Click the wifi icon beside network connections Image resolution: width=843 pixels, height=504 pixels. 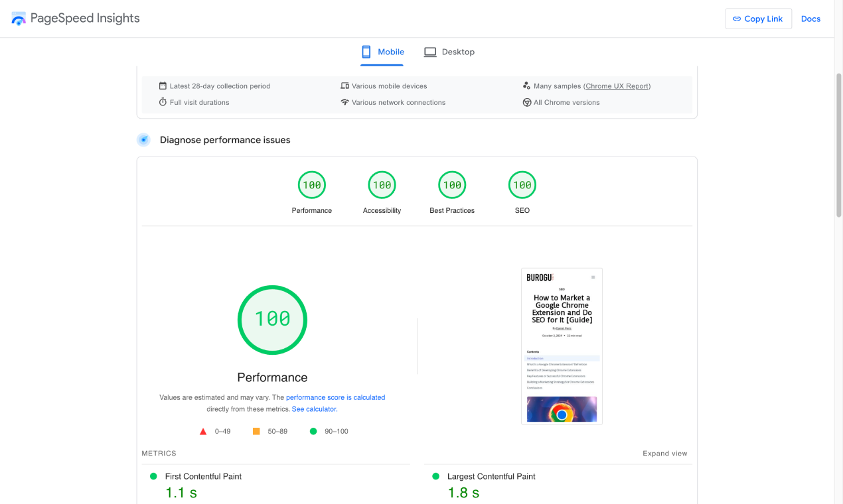[x=345, y=102]
